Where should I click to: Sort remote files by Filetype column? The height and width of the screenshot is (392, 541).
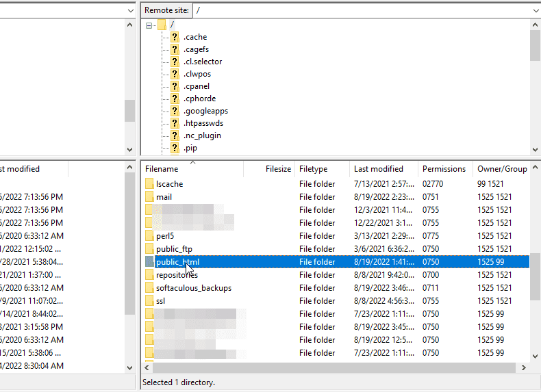pyautogui.click(x=323, y=169)
